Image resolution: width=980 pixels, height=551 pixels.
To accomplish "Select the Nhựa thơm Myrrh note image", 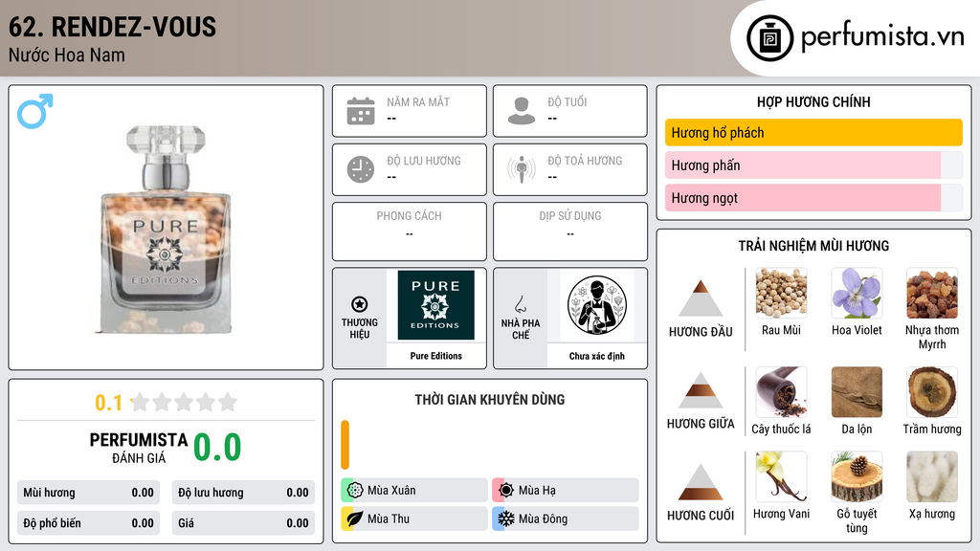I will click(932, 293).
